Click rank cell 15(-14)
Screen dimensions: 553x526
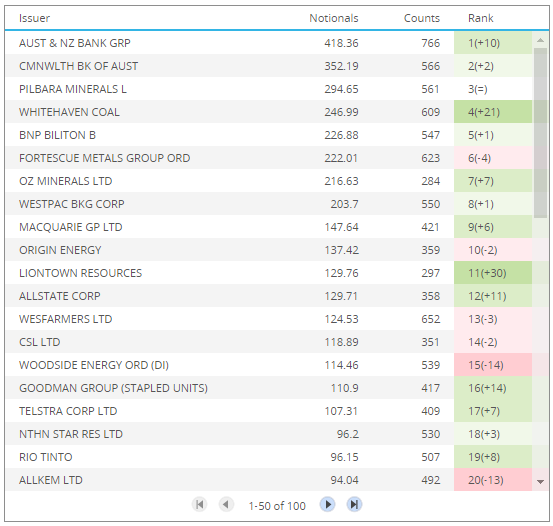pos(493,365)
